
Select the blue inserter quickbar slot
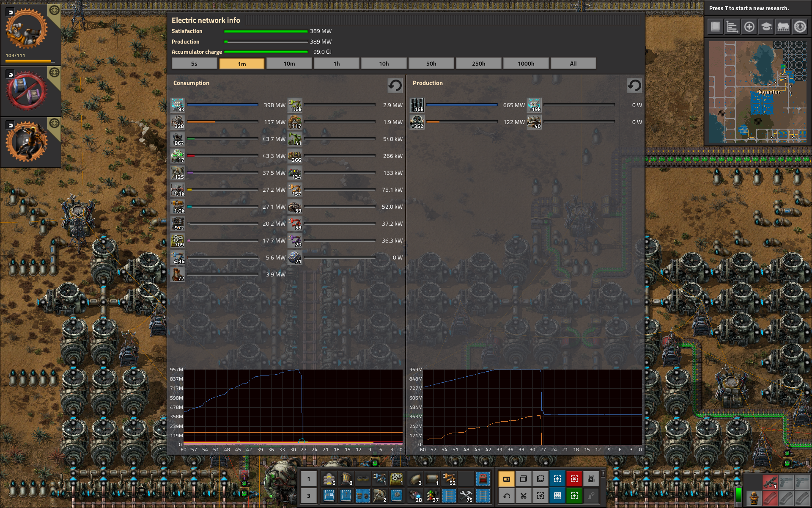pos(379,479)
